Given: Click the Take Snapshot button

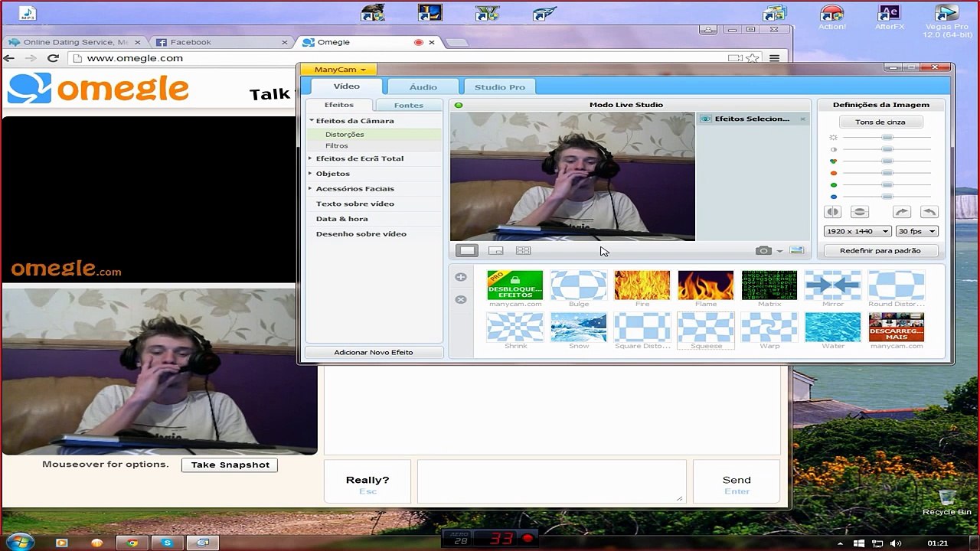Looking at the screenshot, I should coord(230,465).
